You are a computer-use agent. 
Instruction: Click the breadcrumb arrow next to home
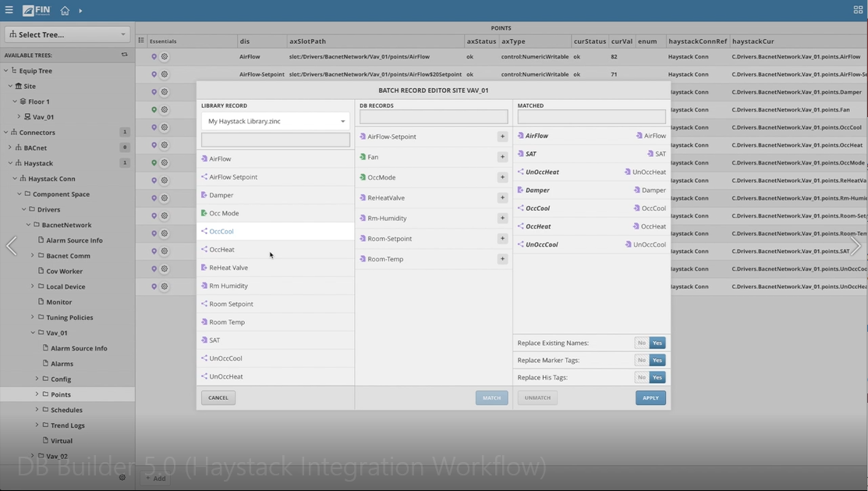tap(81, 10)
